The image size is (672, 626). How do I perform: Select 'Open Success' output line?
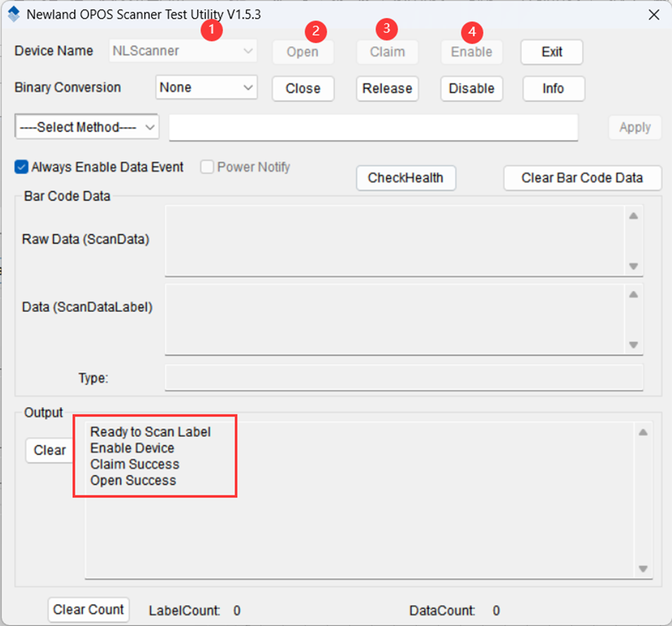click(x=133, y=480)
